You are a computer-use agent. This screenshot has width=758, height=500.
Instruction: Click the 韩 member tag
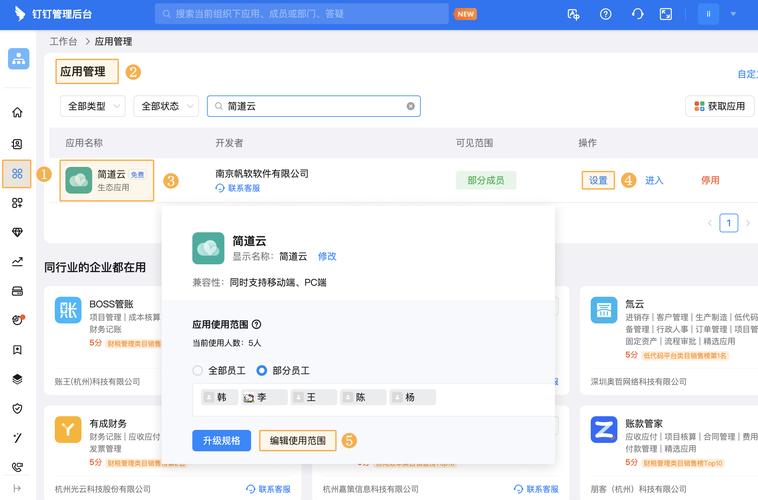coord(219,397)
